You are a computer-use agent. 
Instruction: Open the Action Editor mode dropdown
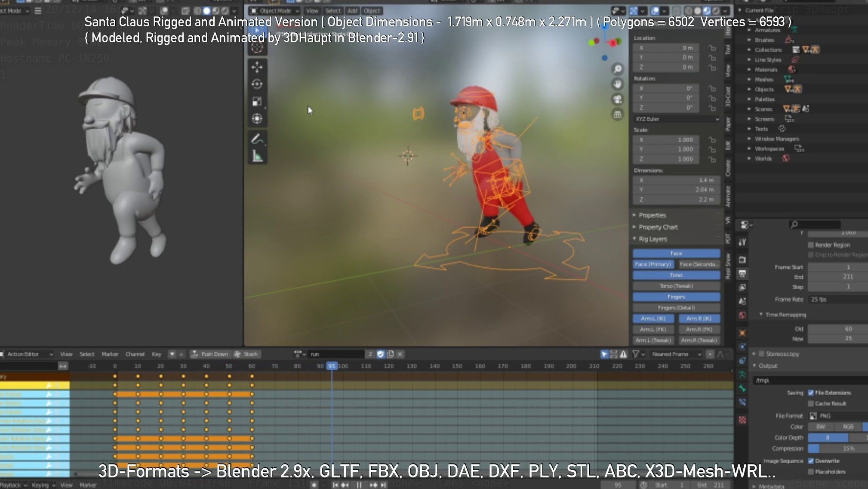(x=27, y=354)
